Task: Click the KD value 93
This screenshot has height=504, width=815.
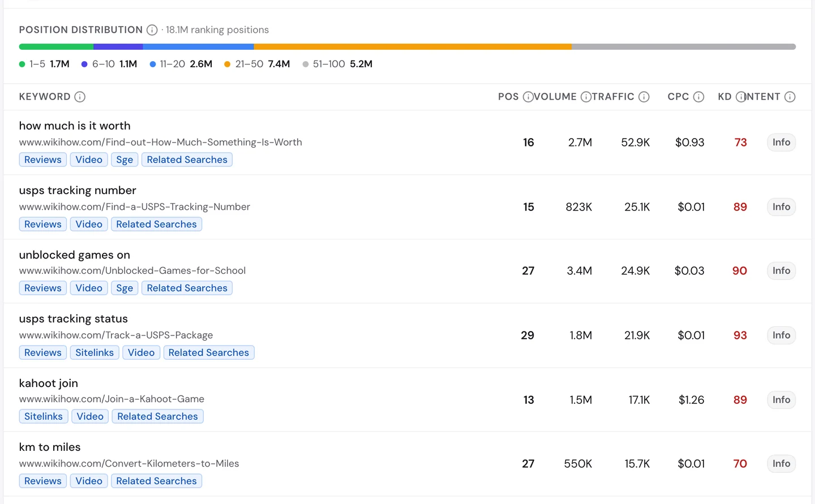Action: point(740,335)
